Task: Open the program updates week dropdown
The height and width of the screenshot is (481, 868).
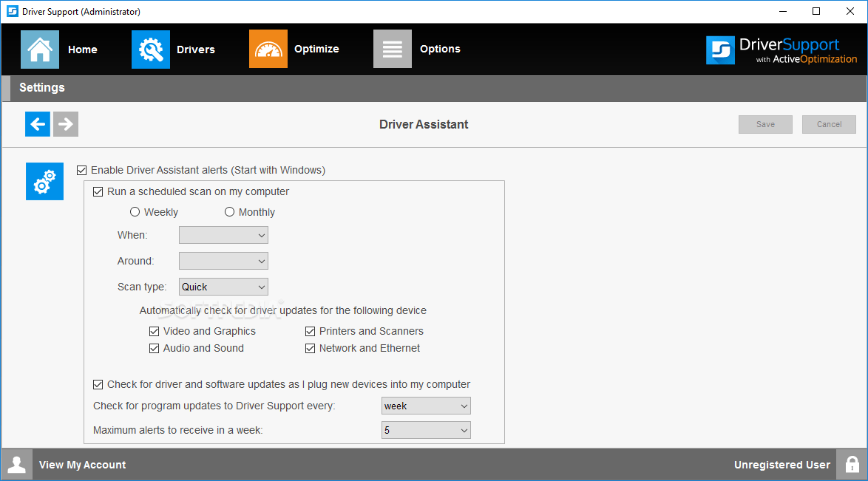Action: point(427,406)
